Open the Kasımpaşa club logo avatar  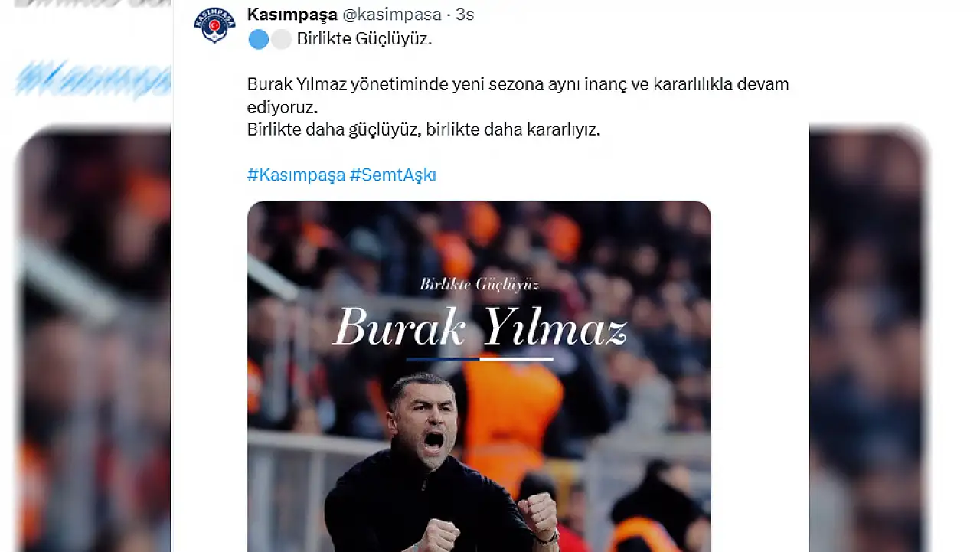(x=214, y=25)
